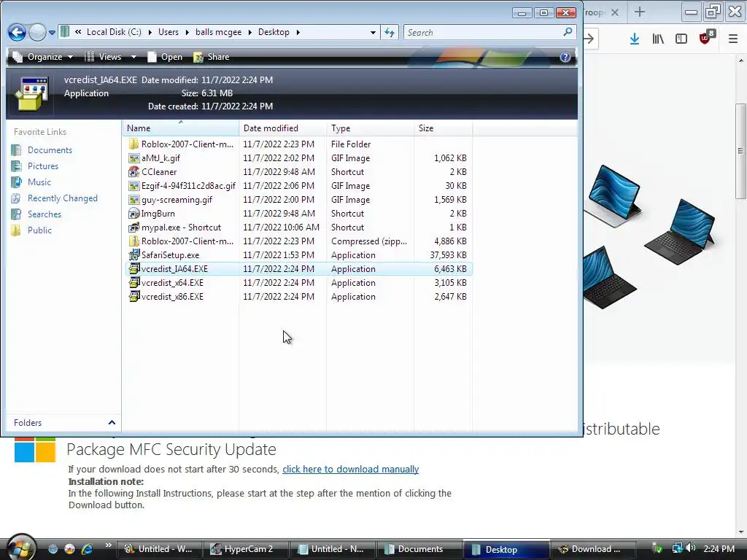Click Share in the Explorer toolbar
Image resolution: width=747 pixels, height=560 pixels.
212,57
